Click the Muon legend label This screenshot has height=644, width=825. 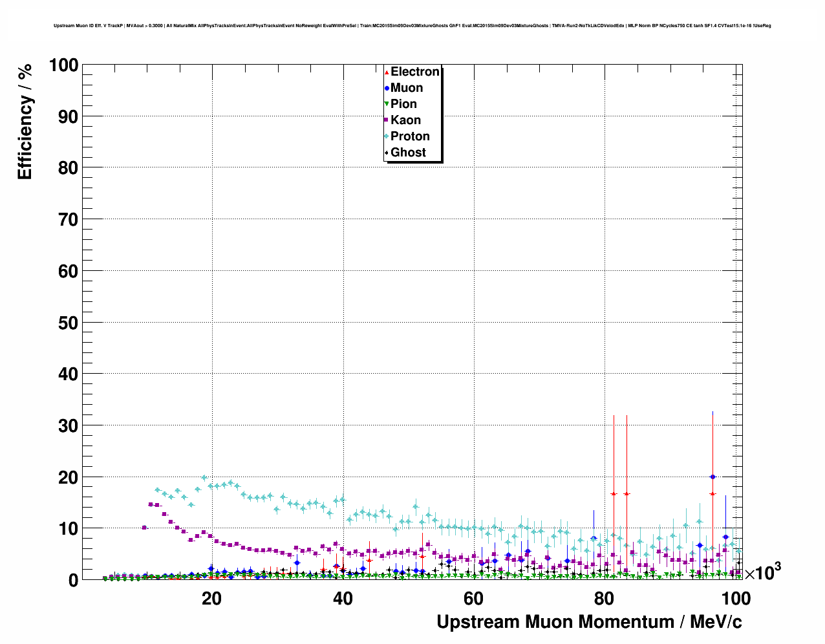(x=407, y=88)
